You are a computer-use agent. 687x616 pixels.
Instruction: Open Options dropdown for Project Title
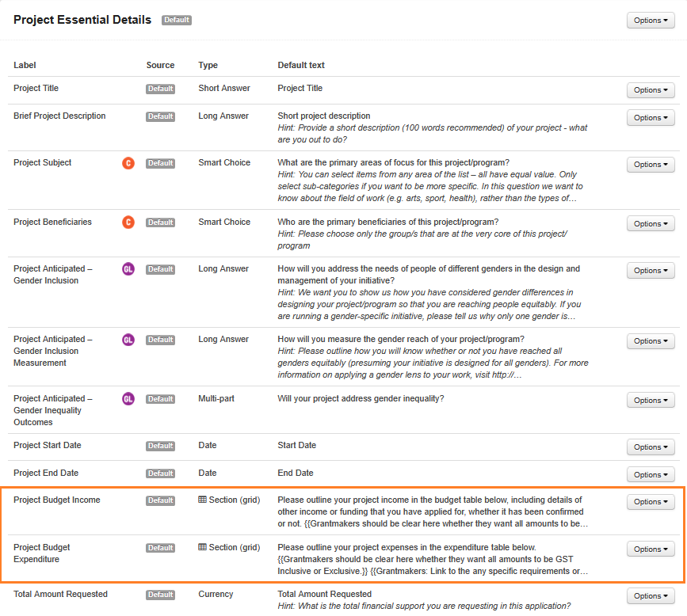point(651,90)
